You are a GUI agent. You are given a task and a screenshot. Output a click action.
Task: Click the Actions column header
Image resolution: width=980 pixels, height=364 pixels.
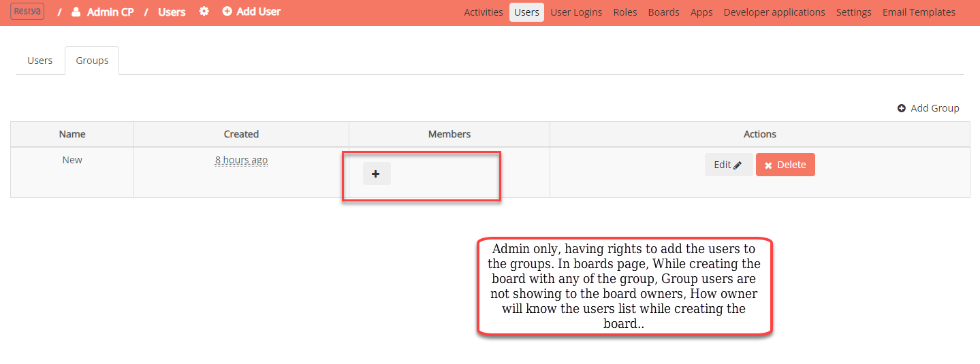(760, 134)
